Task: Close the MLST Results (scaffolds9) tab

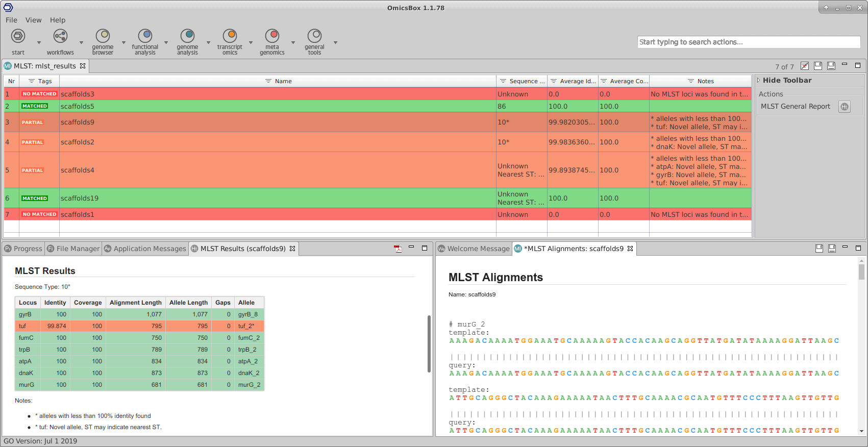Action: pyautogui.click(x=292, y=249)
